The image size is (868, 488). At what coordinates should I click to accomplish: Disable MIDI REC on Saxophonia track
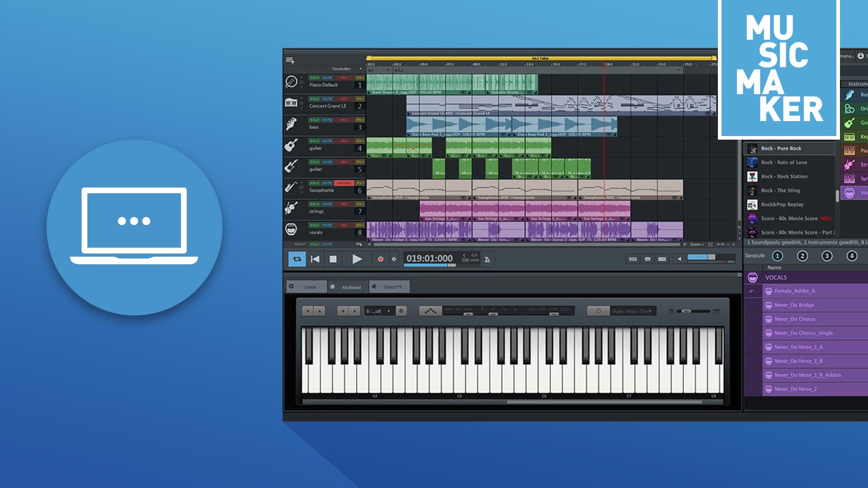(344, 183)
